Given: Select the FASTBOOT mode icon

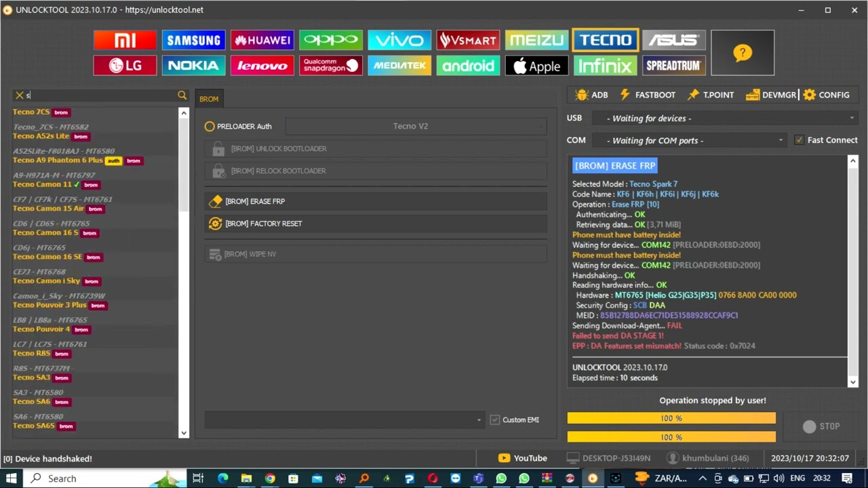Looking at the screenshot, I should coord(625,95).
